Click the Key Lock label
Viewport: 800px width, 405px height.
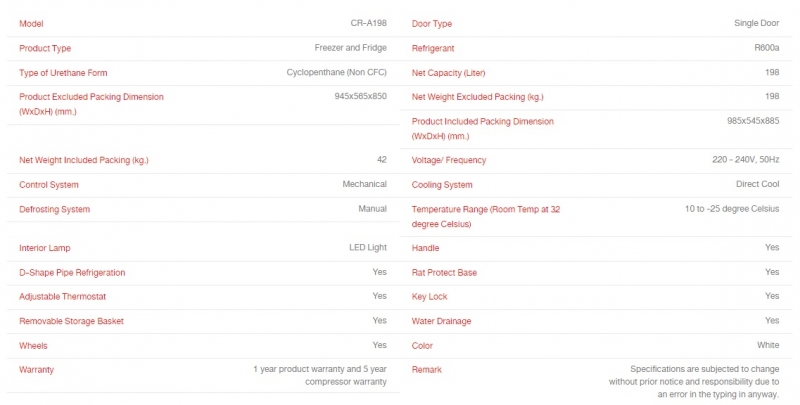430,296
